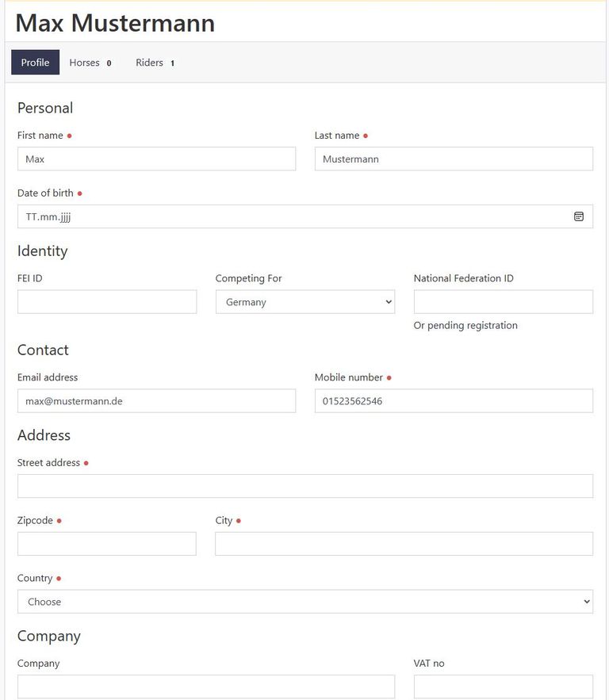
Task: Focus the Street address field
Action: (305, 486)
